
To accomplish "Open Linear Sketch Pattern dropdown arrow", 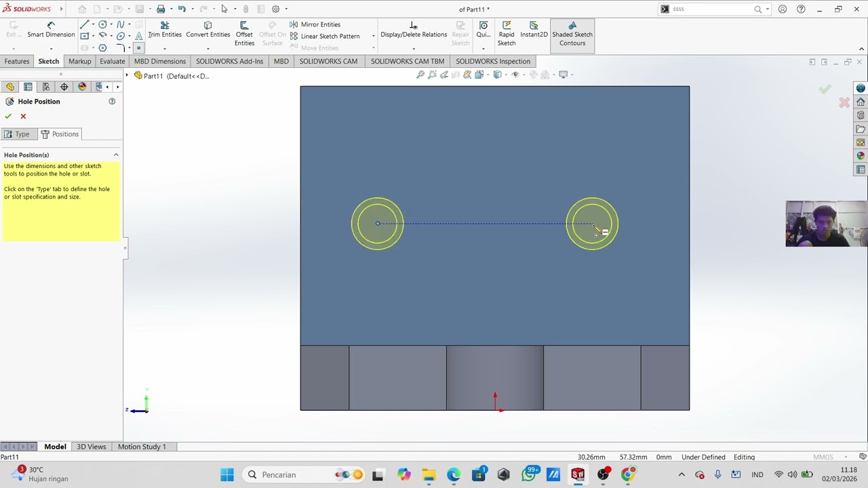I will click(373, 36).
